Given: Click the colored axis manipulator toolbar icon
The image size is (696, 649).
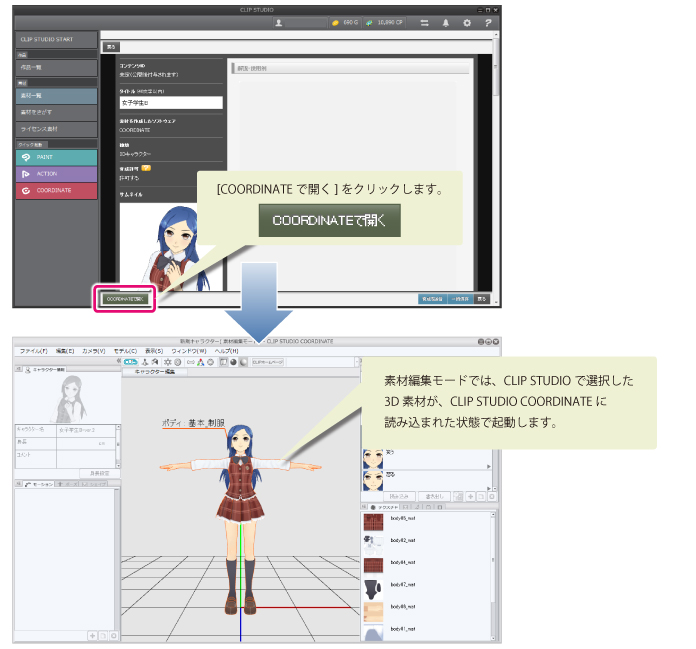Looking at the screenshot, I should (201, 362).
